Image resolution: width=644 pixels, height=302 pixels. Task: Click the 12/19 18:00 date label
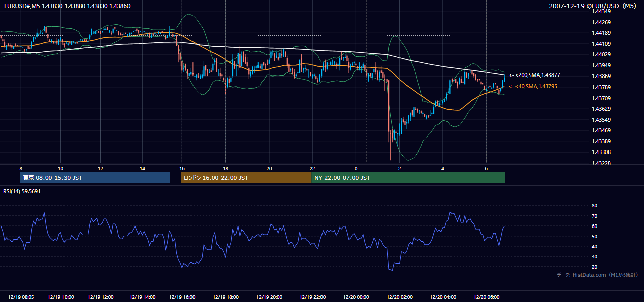point(225,297)
